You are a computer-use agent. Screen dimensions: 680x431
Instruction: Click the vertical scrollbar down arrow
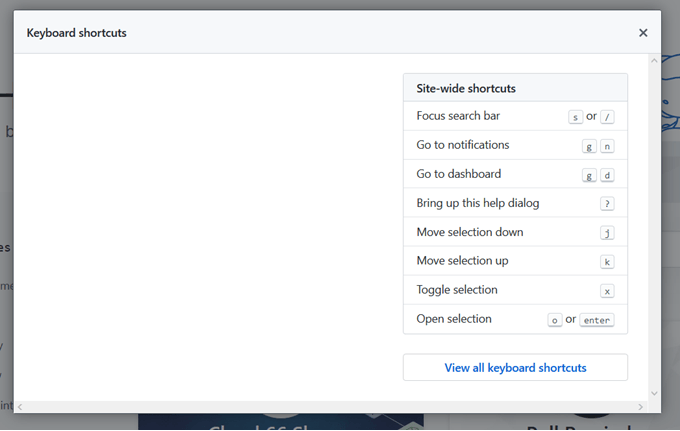tap(654, 393)
